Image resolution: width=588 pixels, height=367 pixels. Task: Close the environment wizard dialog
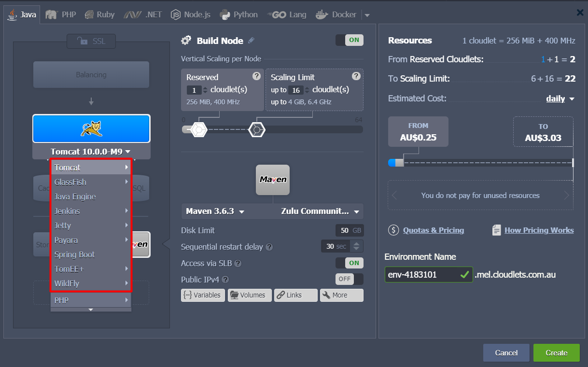[x=580, y=13]
